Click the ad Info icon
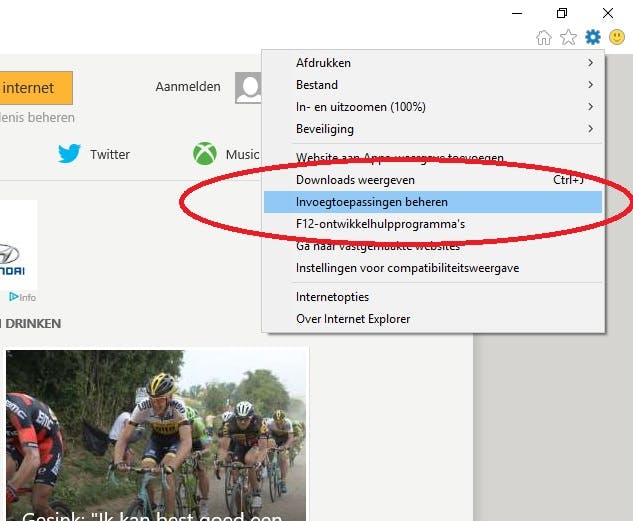The image size is (633, 521). [x=22, y=297]
